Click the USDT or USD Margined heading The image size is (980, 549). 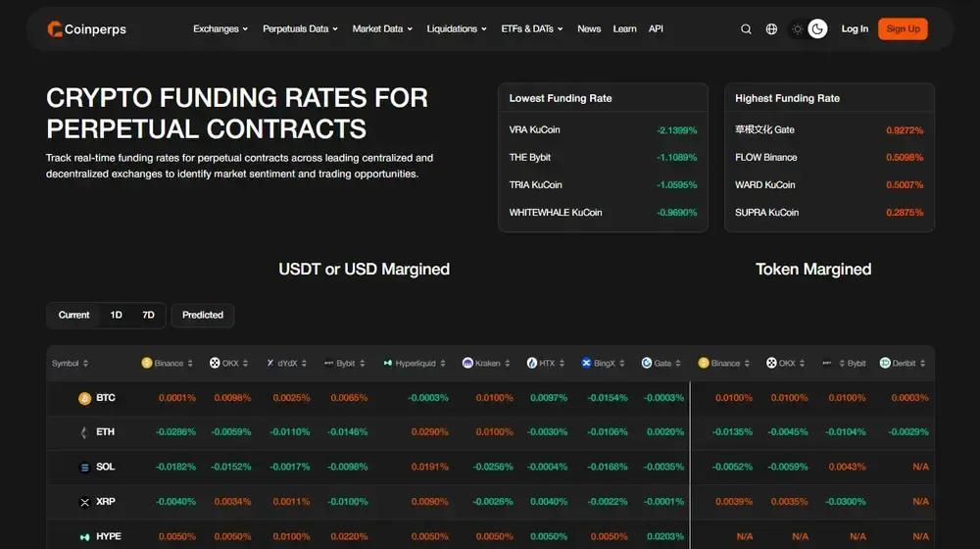pos(364,269)
